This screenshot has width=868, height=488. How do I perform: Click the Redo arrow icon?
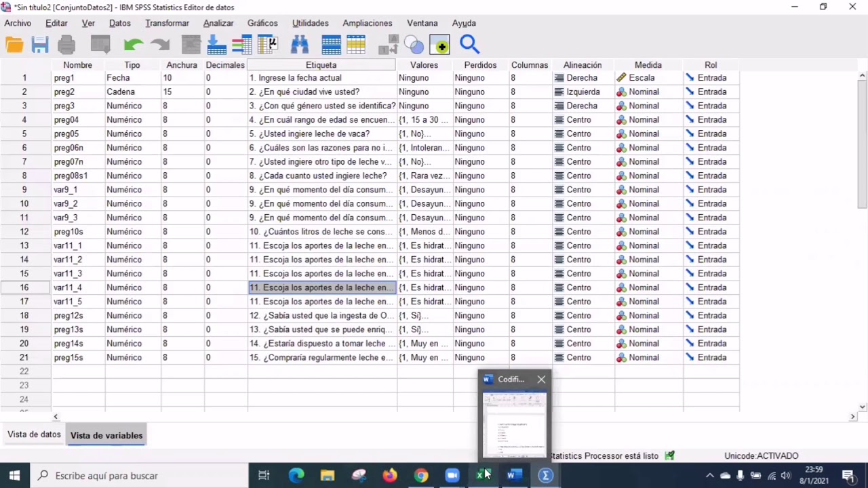pyautogui.click(x=160, y=45)
